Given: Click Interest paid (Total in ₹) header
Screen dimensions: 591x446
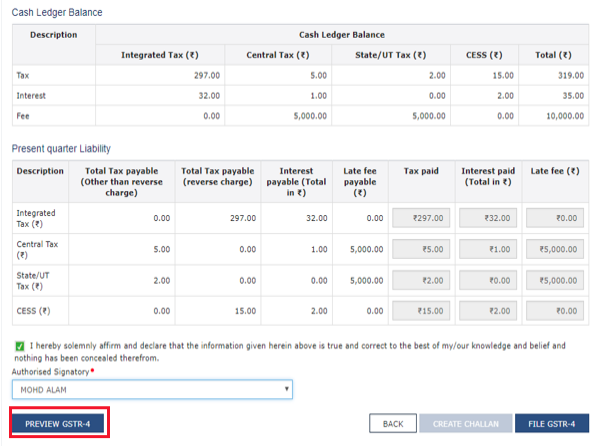Looking at the screenshot, I should pyautogui.click(x=488, y=176).
